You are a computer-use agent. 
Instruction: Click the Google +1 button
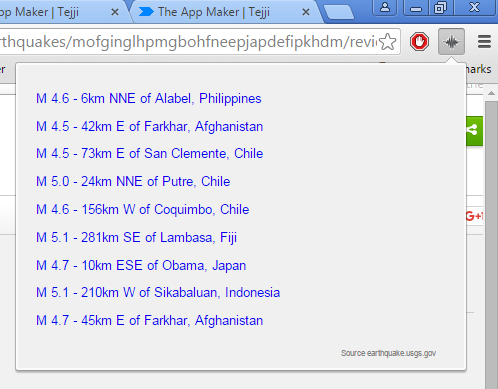click(x=474, y=216)
